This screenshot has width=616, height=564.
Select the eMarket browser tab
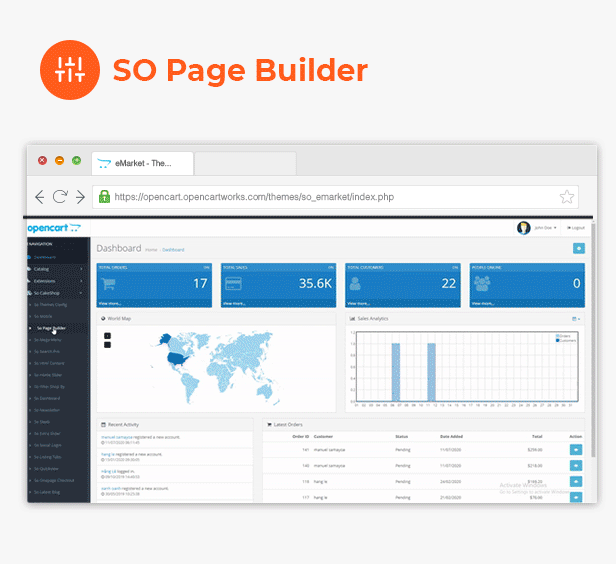click(142, 163)
